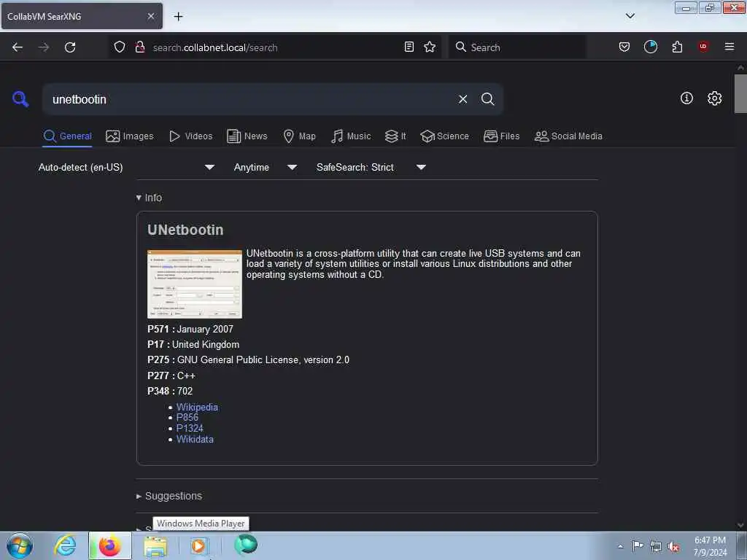Open the taskbar clock and date
Viewport: 747px width, 560px height.
coord(710,546)
